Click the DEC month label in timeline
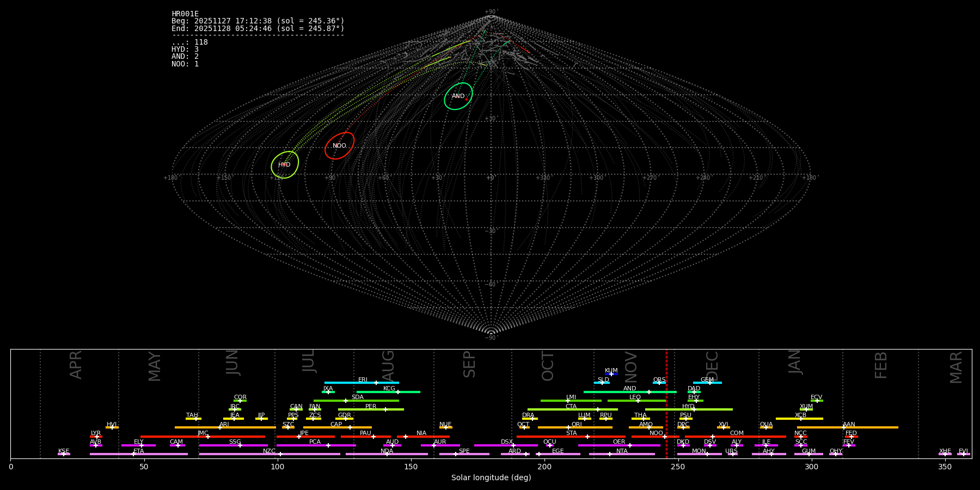Viewport: 980px width, 490px height. coord(712,365)
